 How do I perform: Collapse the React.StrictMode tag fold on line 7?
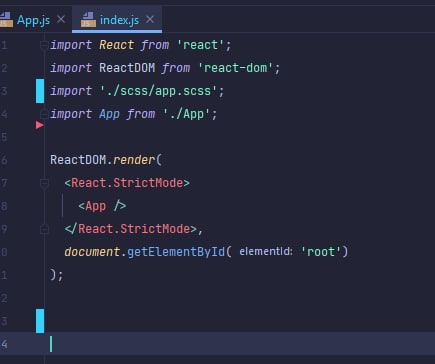pos(44,183)
